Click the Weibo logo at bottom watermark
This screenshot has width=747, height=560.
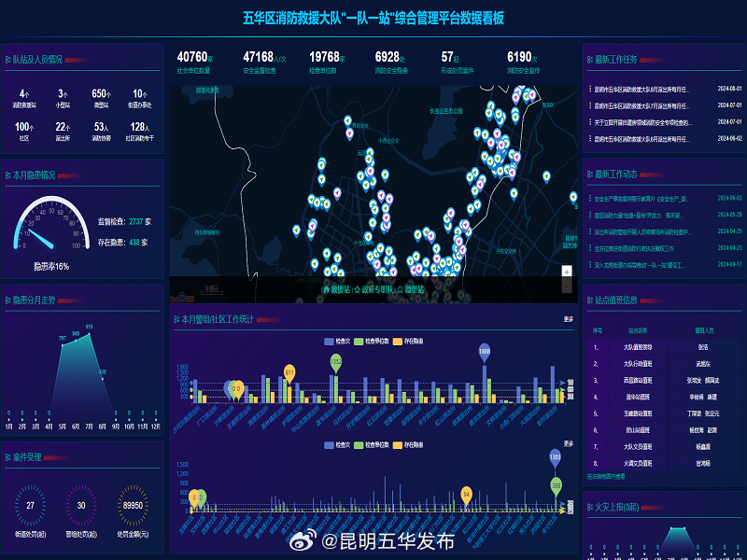point(305,540)
